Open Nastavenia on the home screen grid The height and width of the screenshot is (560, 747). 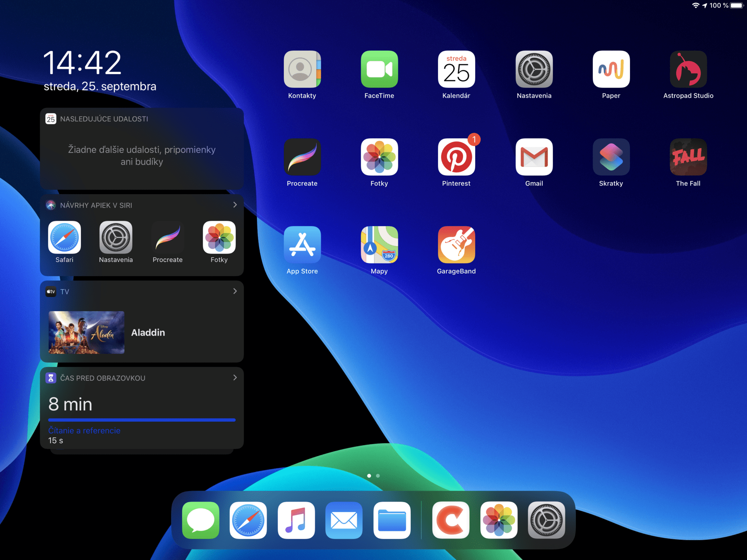tap(534, 69)
